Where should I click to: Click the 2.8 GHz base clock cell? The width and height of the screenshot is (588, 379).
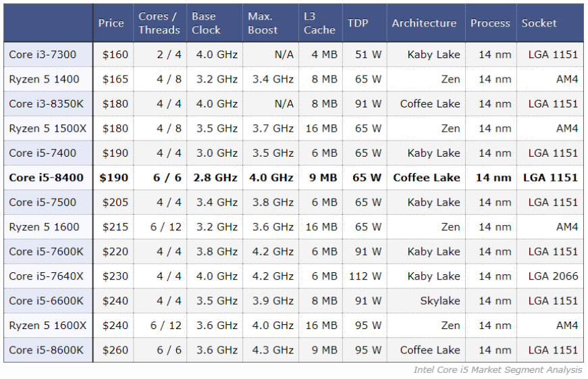(x=215, y=178)
